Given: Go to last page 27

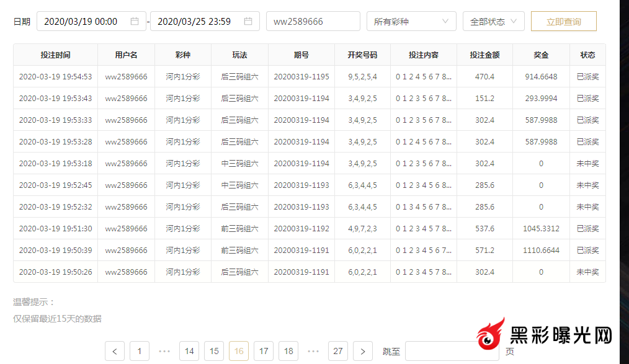Looking at the screenshot, I should 338,351.
